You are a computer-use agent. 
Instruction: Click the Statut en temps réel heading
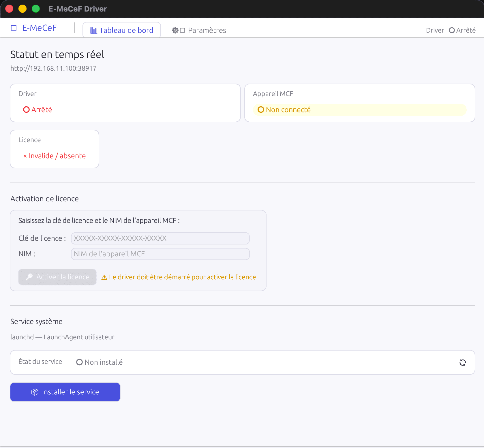coord(57,54)
